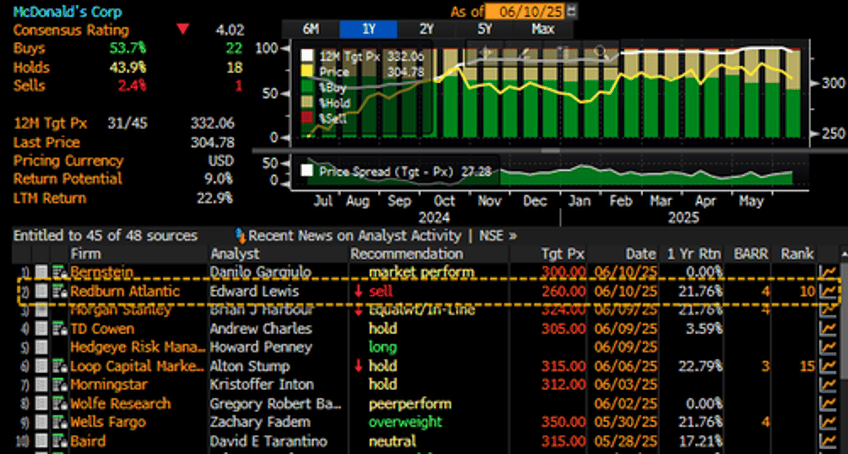Click yellow Price legend swatch

pos(308,71)
